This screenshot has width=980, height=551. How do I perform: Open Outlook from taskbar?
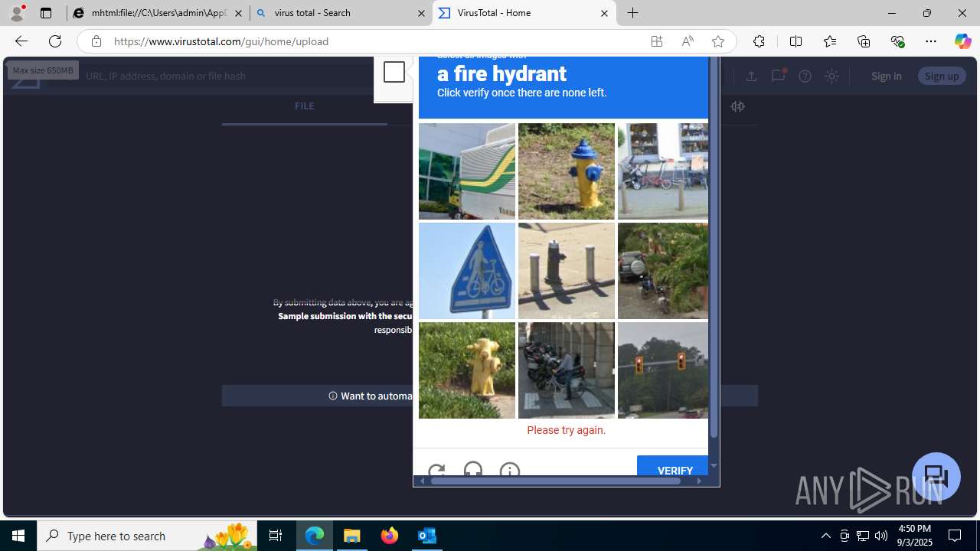click(x=427, y=536)
